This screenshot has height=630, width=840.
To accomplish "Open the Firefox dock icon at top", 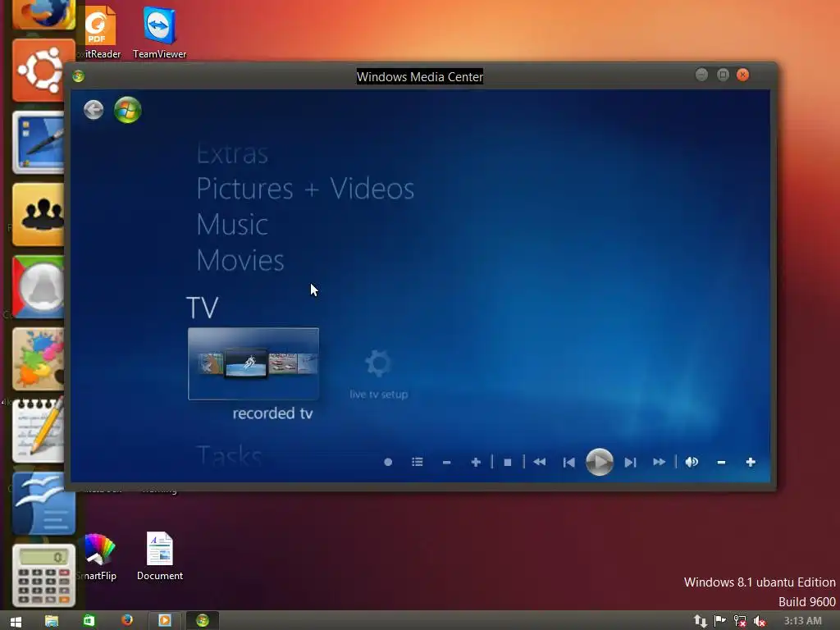I will [x=44, y=13].
